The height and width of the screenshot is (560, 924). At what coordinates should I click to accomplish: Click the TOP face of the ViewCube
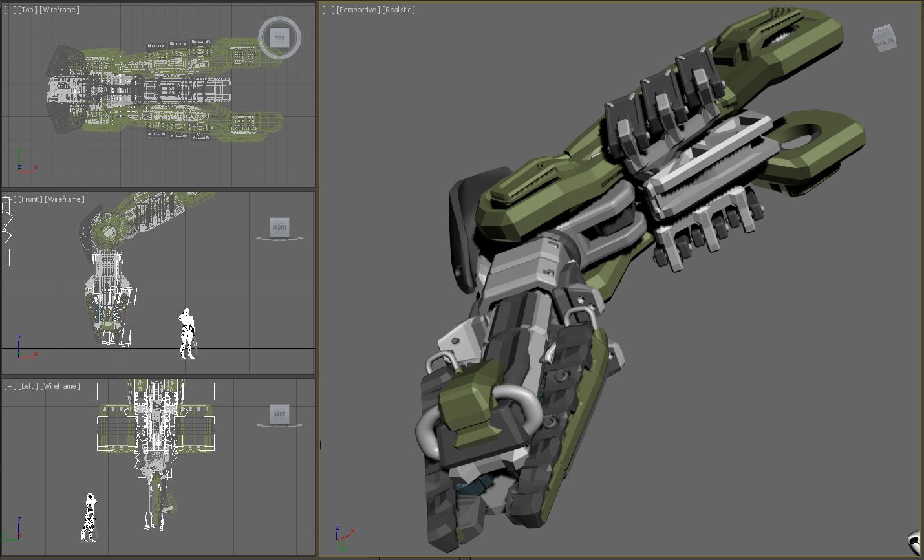(x=279, y=38)
